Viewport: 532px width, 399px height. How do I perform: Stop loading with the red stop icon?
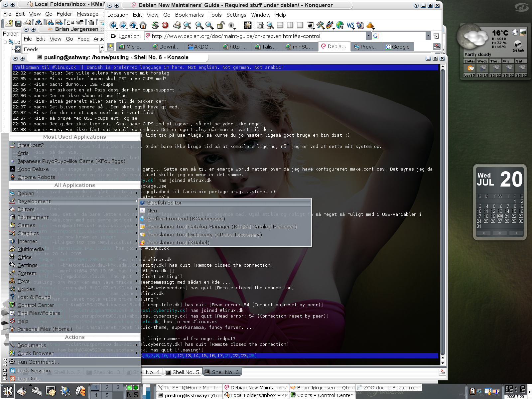(x=165, y=25)
